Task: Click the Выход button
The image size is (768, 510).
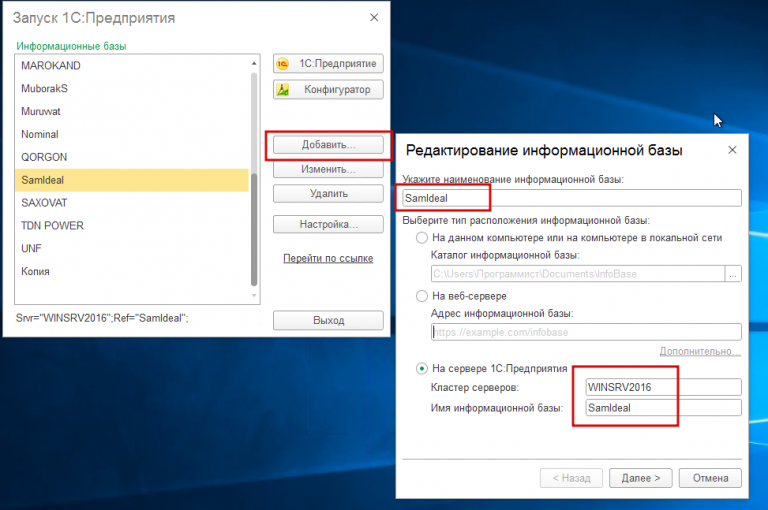Action: tap(328, 320)
